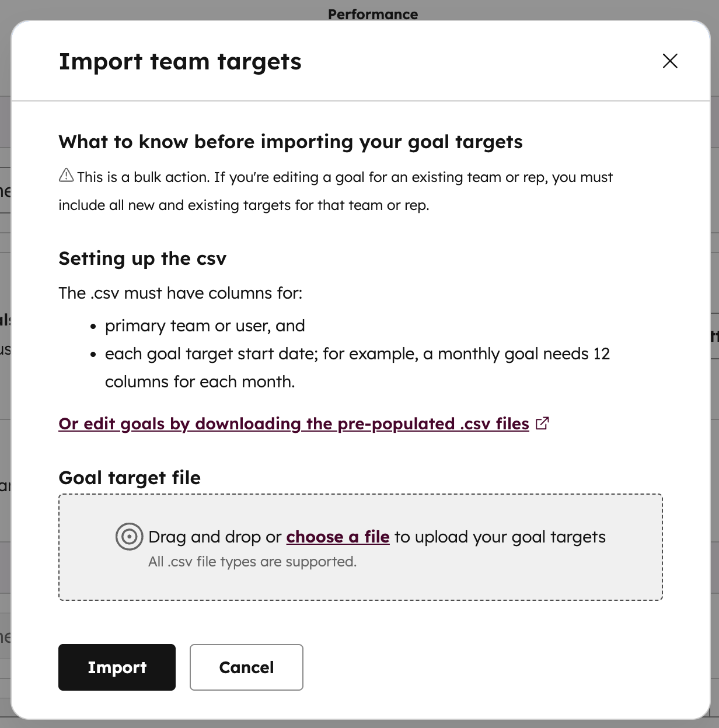Click the external link icon beside .csv files
The width and height of the screenshot is (719, 728).
point(542,423)
